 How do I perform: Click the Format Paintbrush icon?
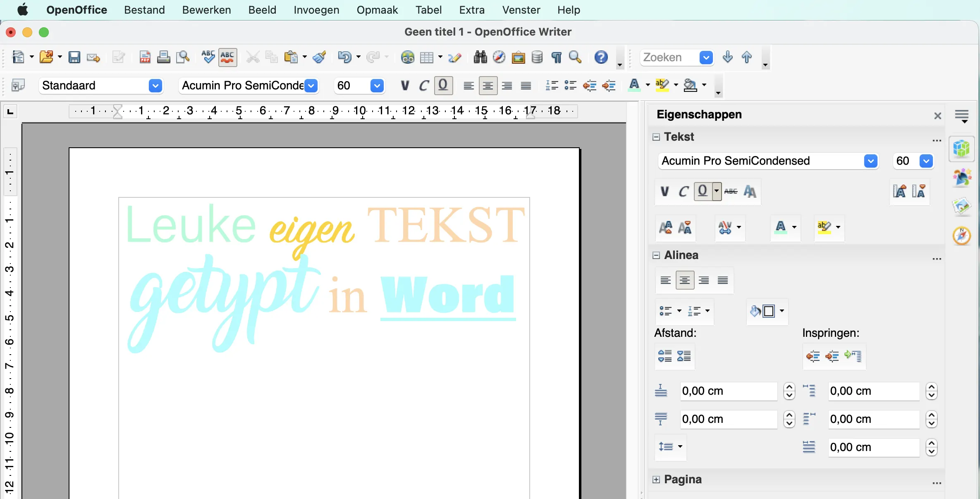(x=319, y=57)
